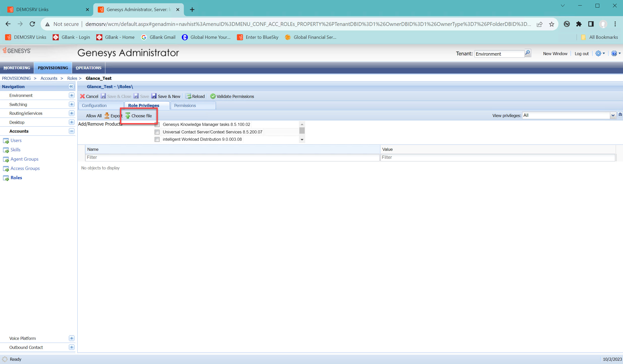
Task: Click the Save & New disk icon
Action: [x=154, y=96]
